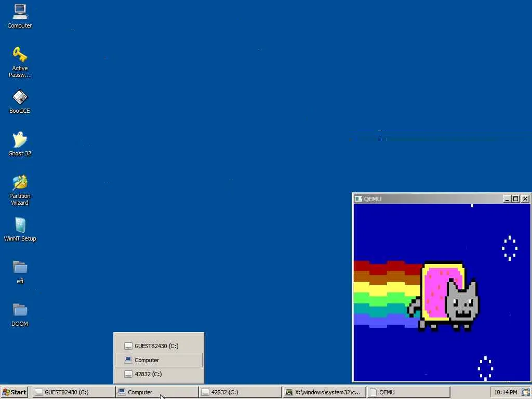This screenshot has width=532, height=399.
Task: Select Computer entry in popup list
Action: pos(159,360)
